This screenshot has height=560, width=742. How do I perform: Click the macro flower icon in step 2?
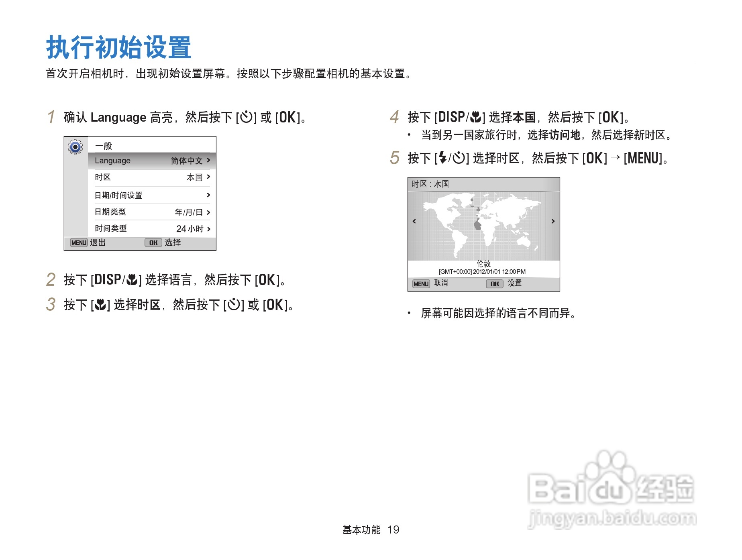(132, 280)
